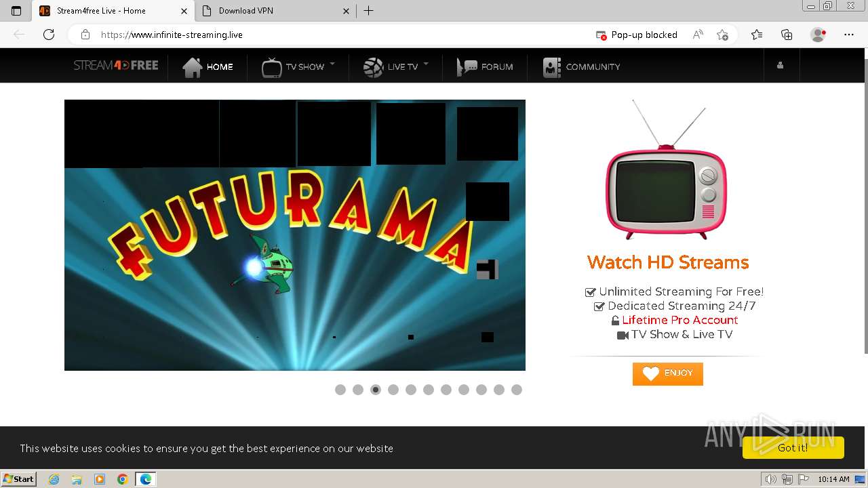Launch Internet Explorer from taskbar

tap(54, 479)
